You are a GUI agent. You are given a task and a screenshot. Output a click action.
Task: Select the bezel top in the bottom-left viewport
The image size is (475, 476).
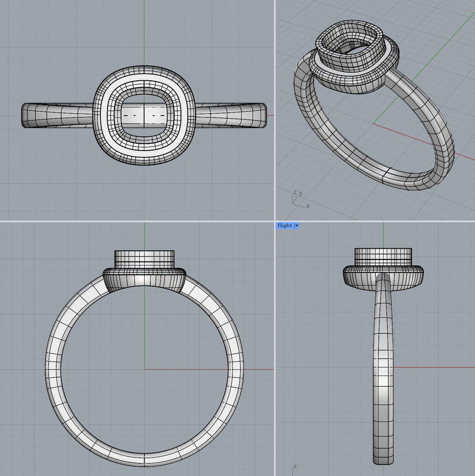[145, 259]
